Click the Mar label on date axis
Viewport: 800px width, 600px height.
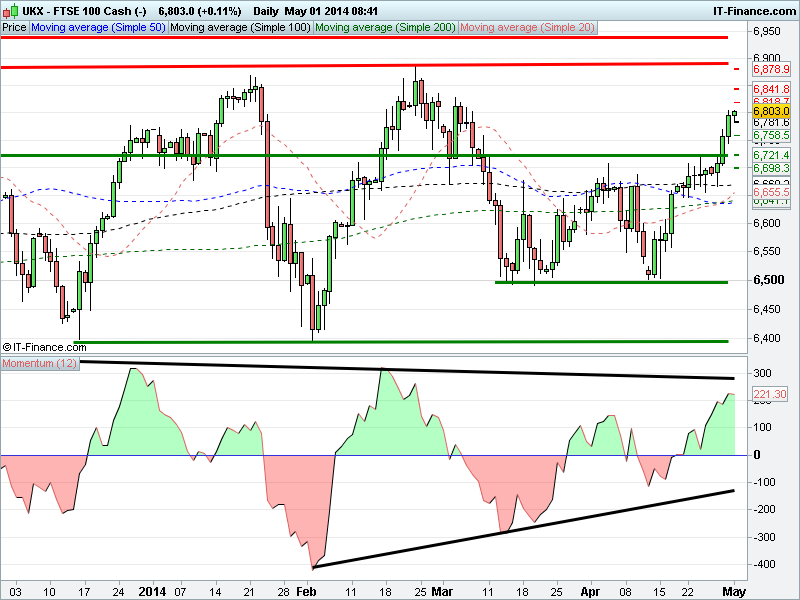click(x=441, y=590)
